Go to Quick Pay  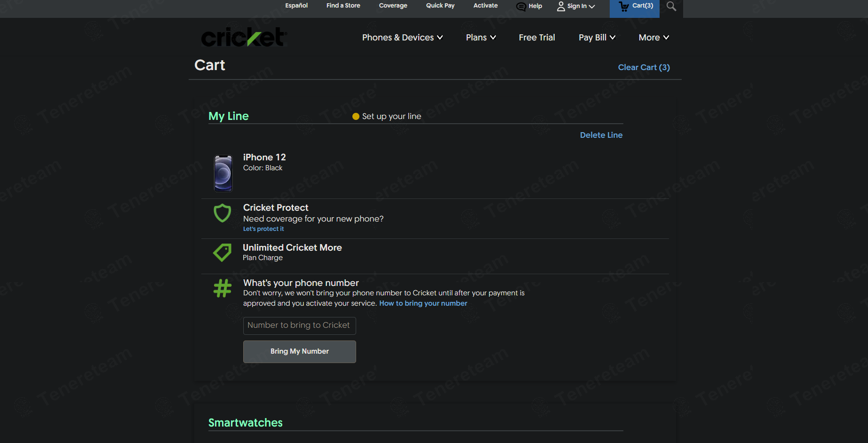(440, 6)
